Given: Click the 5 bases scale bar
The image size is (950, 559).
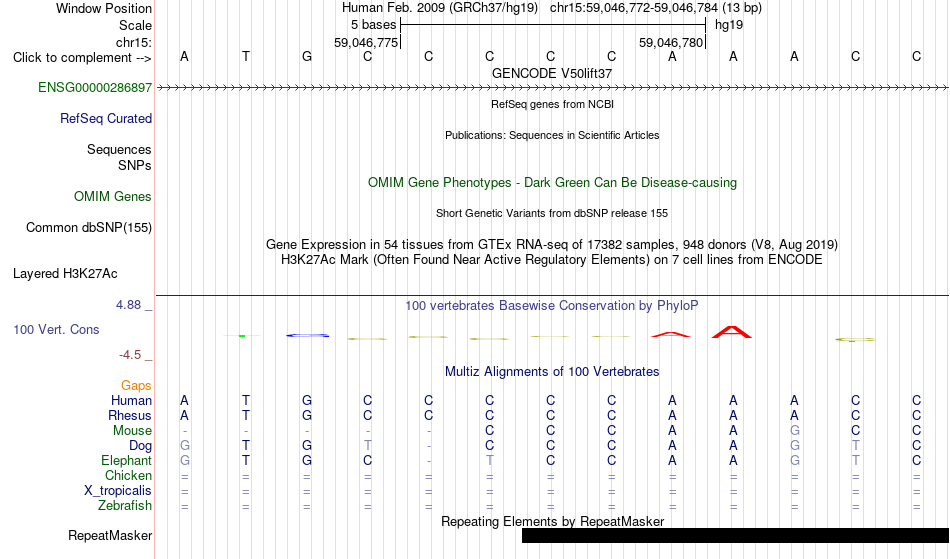Looking at the screenshot, I should pyautogui.click(x=553, y=25).
